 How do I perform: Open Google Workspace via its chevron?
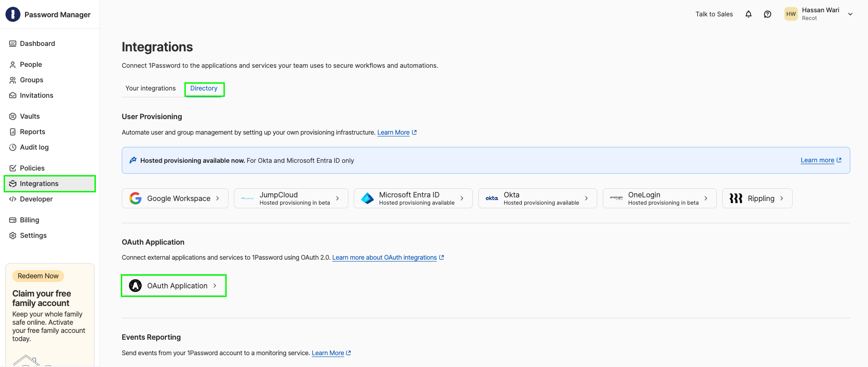click(218, 198)
